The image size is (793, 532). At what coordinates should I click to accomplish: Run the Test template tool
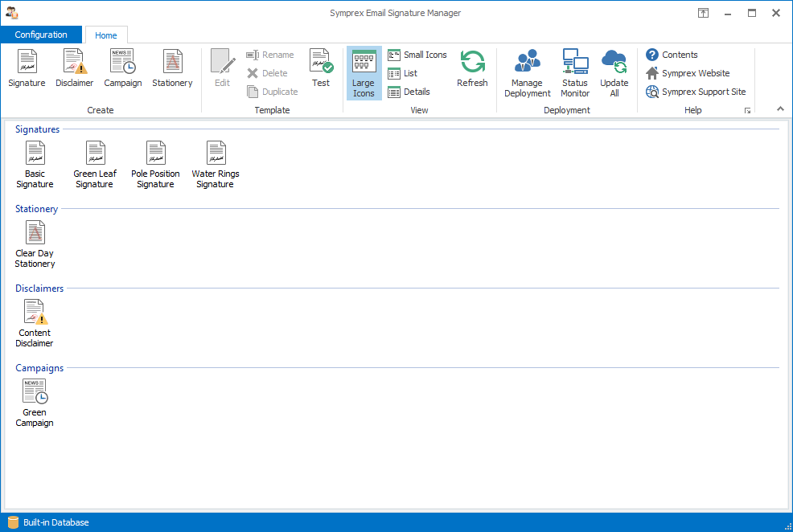tap(321, 69)
